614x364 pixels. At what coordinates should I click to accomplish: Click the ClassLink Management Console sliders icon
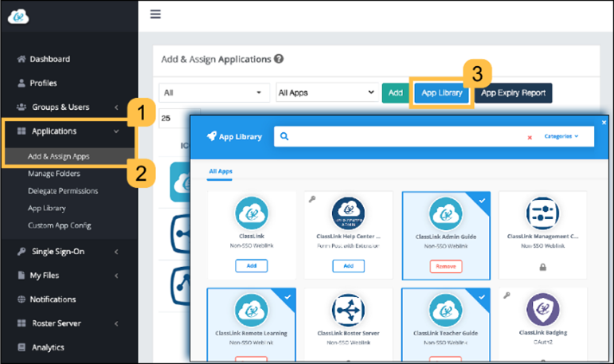[x=542, y=213]
